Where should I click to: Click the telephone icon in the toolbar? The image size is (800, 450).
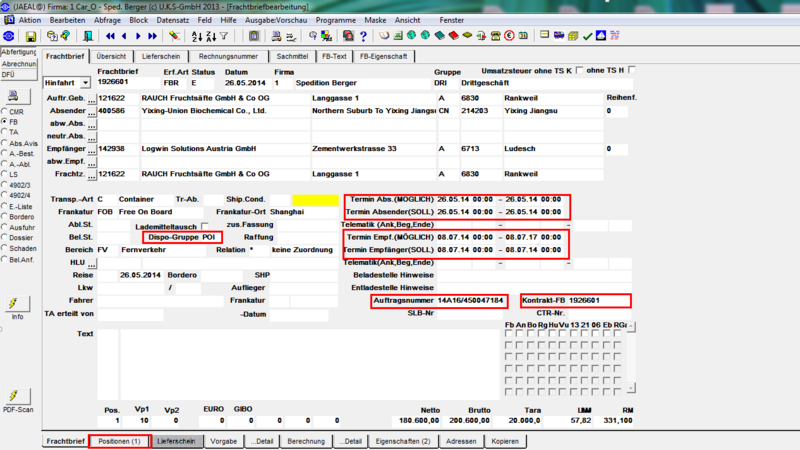tap(495, 36)
